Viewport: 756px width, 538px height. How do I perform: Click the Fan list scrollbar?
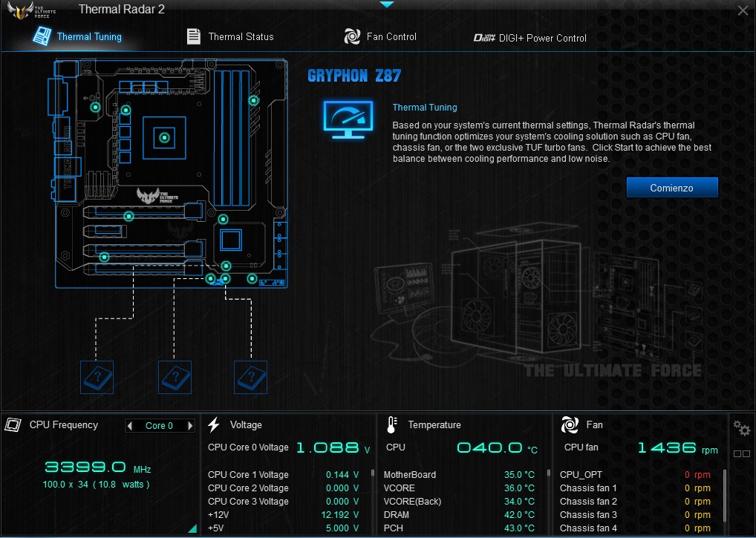(725, 496)
